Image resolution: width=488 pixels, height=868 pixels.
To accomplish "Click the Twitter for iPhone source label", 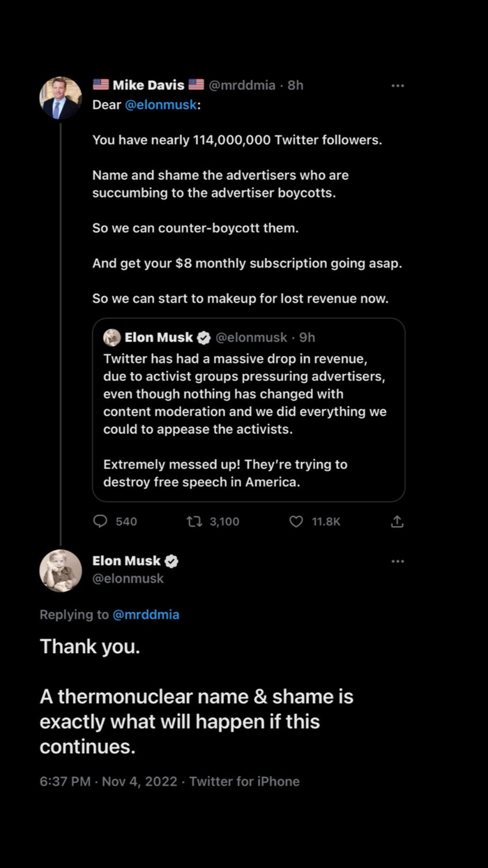I will pyautogui.click(x=244, y=781).
